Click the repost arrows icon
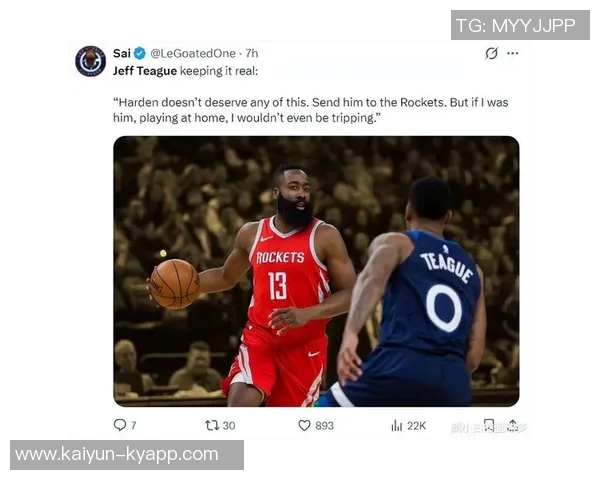The height and width of the screenshot is (480, 600). 212,425
